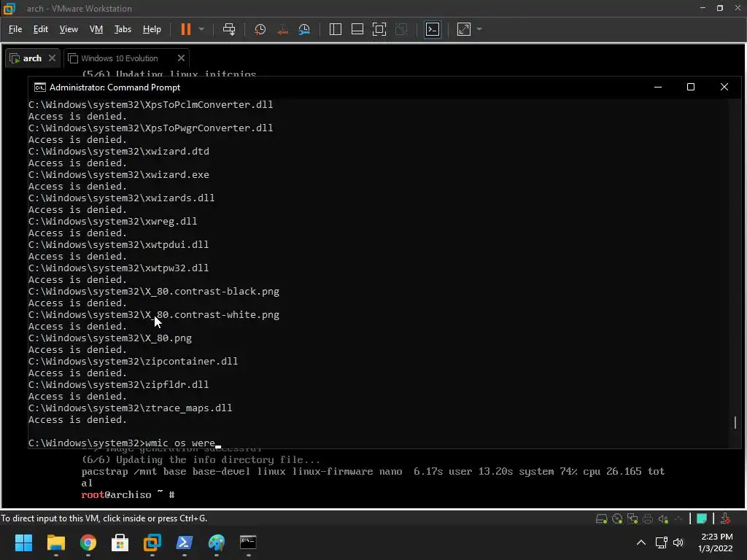Screen dimensions: 747x560
Task: Click VMware Workstation taskbar icon
Action: pos(152,542)
